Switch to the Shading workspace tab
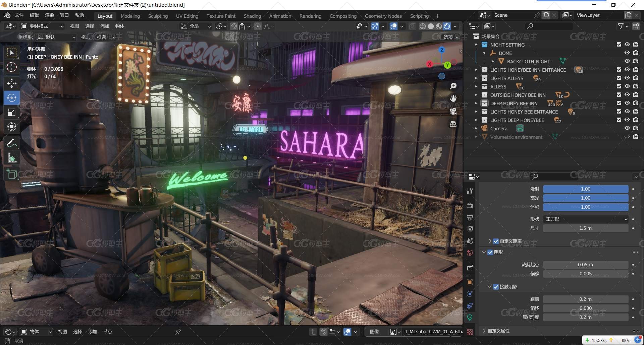 click(252, 16)
